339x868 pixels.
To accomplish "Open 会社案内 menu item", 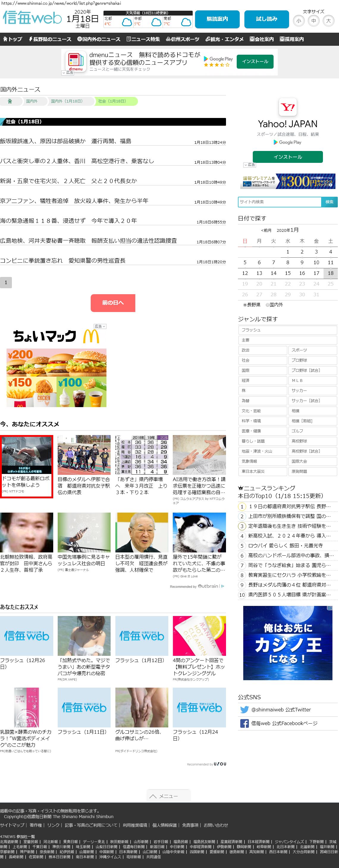I will (262, 39).
